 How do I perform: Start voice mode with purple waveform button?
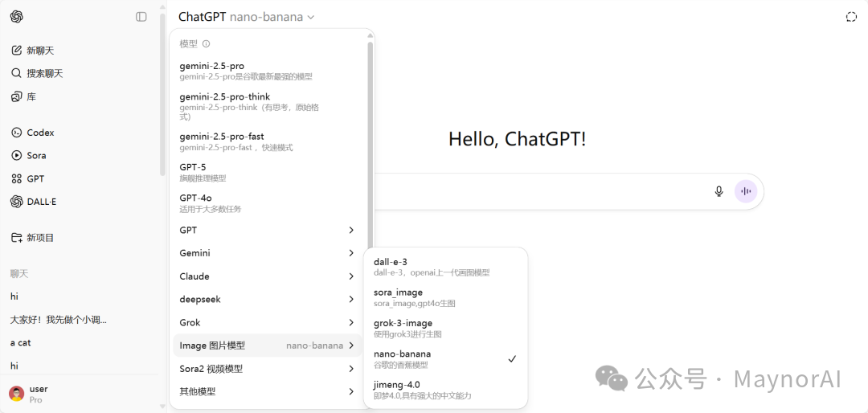746,191
